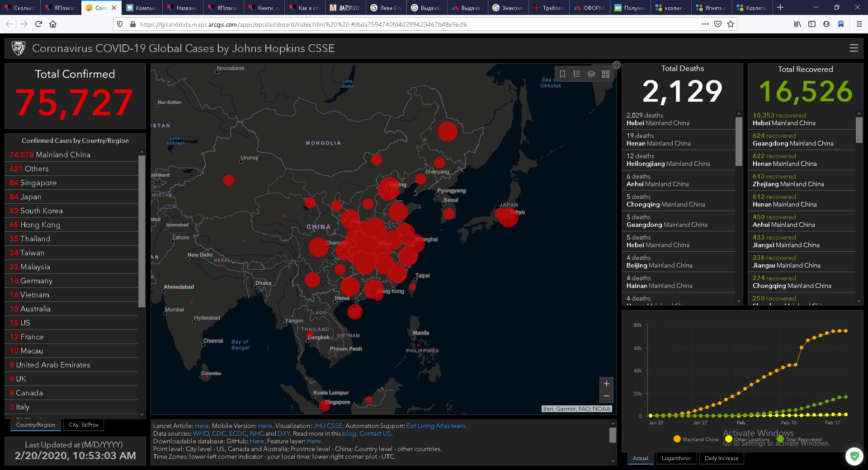This screenshot has width=868, height=470.
Task: Select the Logarithmic chart tab
Action: coord(676,458)
